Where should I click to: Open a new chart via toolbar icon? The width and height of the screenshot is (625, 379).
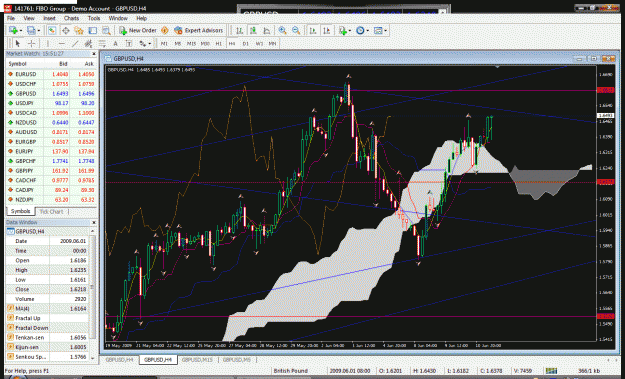click(13, 30)
